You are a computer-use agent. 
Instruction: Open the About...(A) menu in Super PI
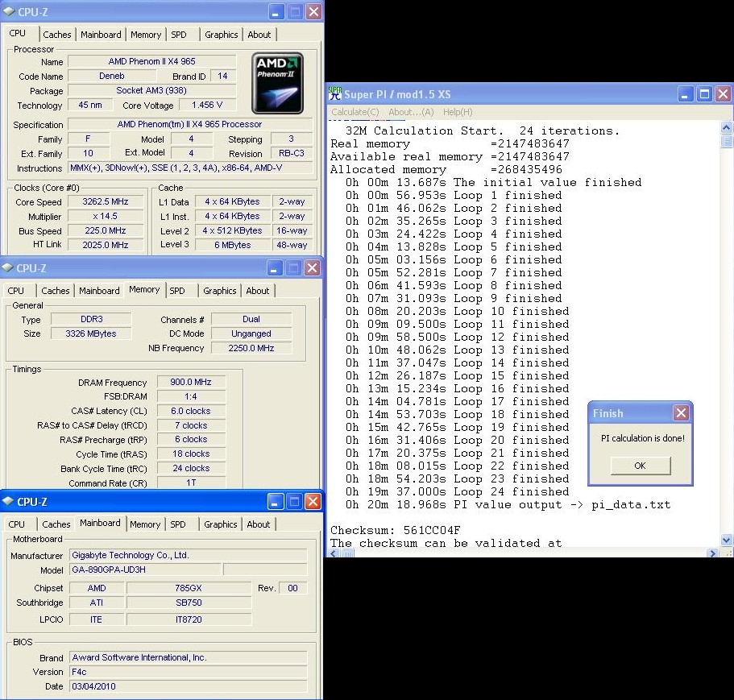[x=411, y=112]
